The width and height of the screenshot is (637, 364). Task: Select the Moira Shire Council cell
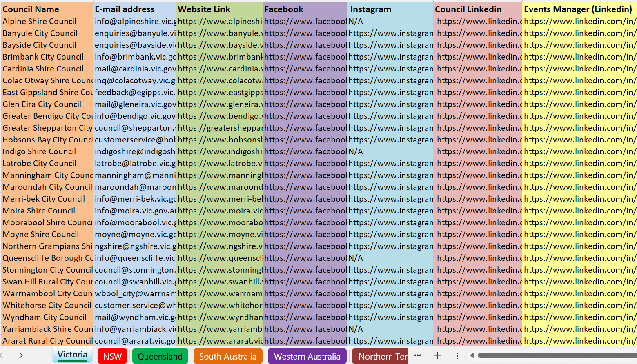47,211
